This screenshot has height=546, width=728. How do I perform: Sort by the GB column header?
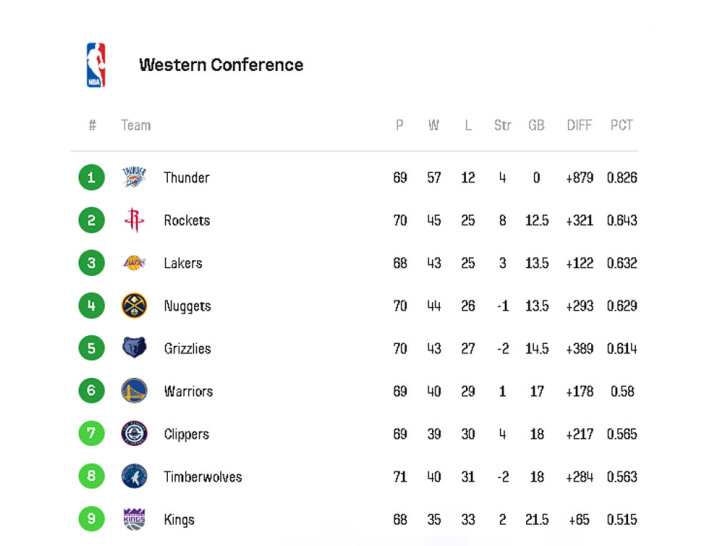536,125
